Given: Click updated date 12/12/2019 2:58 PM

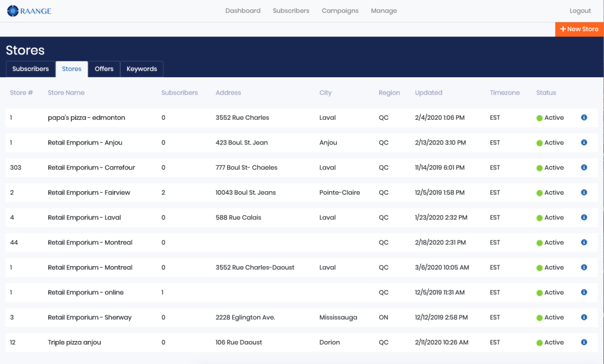Looking at the screenshot, I should (441, 317).
